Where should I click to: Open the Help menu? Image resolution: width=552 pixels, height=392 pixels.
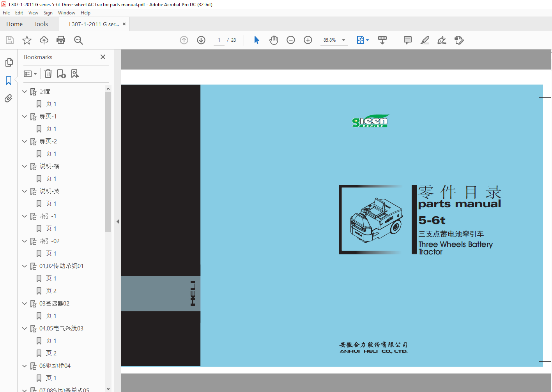tap(85, 13)
